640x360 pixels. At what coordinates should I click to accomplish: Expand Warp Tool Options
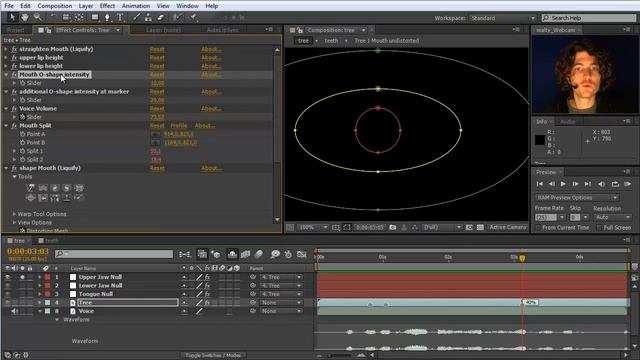pos(14,214)
